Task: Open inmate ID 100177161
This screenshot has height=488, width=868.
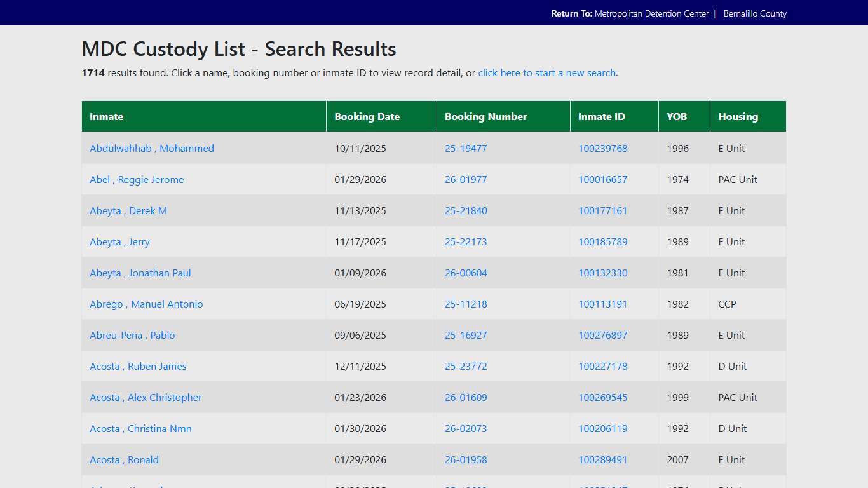Action: coord(602,210)
